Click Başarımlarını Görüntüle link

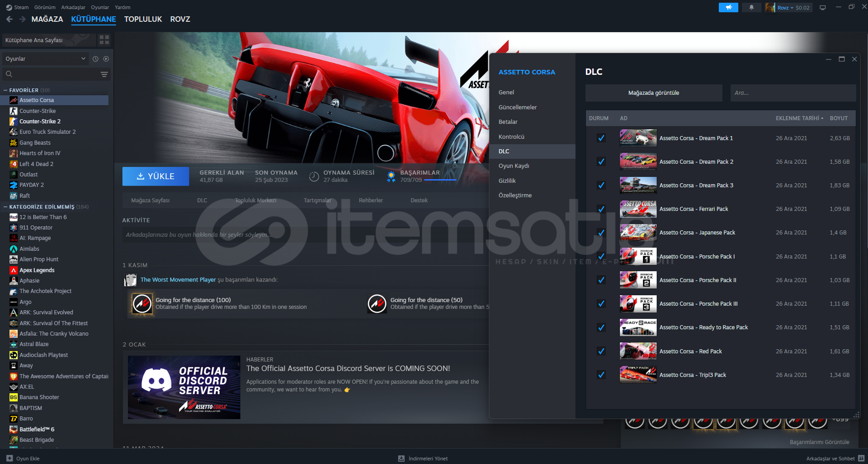coord(819,442)
